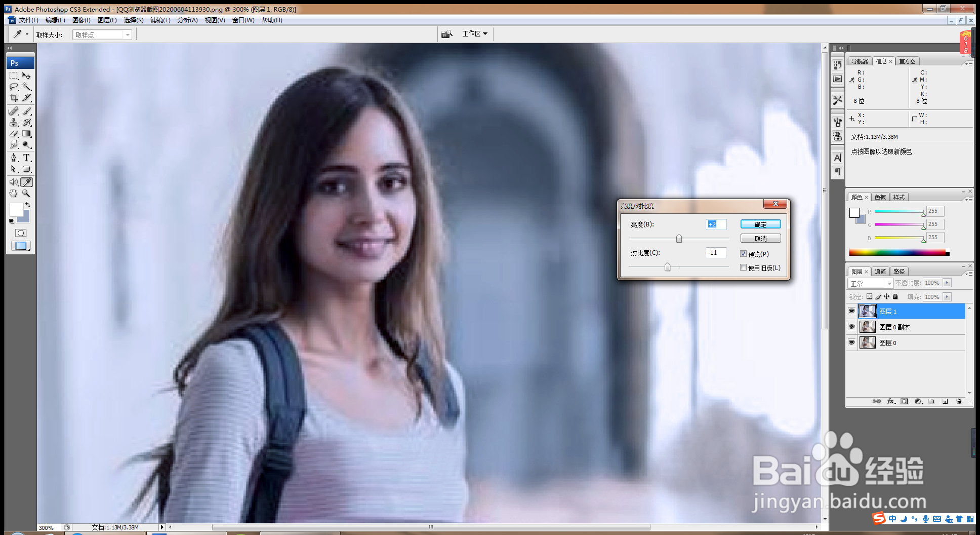Select the Brush tool
This screenshot has height=535, width=980.
click(27, 111)
